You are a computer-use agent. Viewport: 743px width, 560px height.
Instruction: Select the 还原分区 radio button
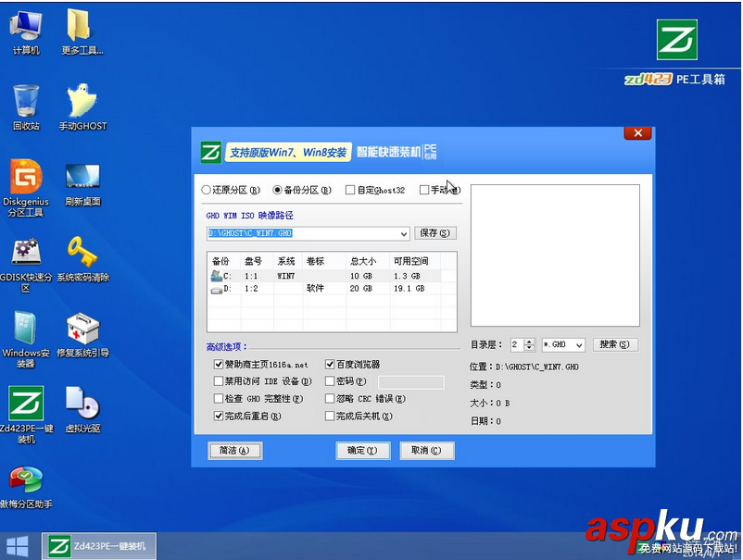pos(206,188)
